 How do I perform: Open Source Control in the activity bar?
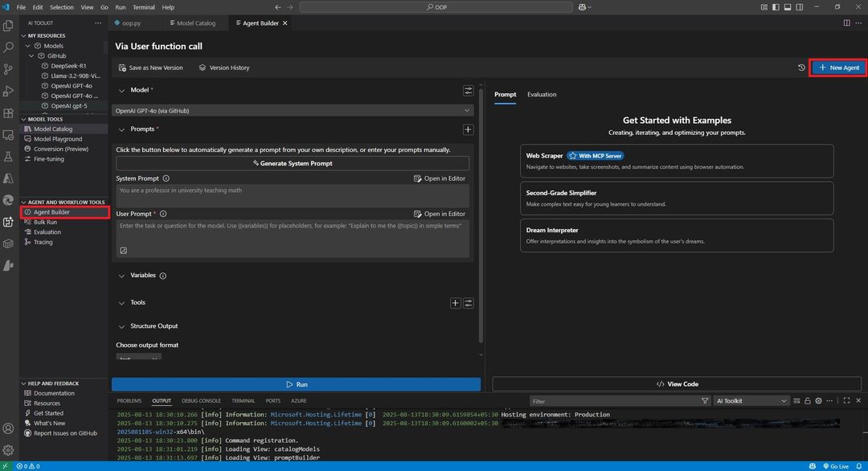tap(8, 69)
